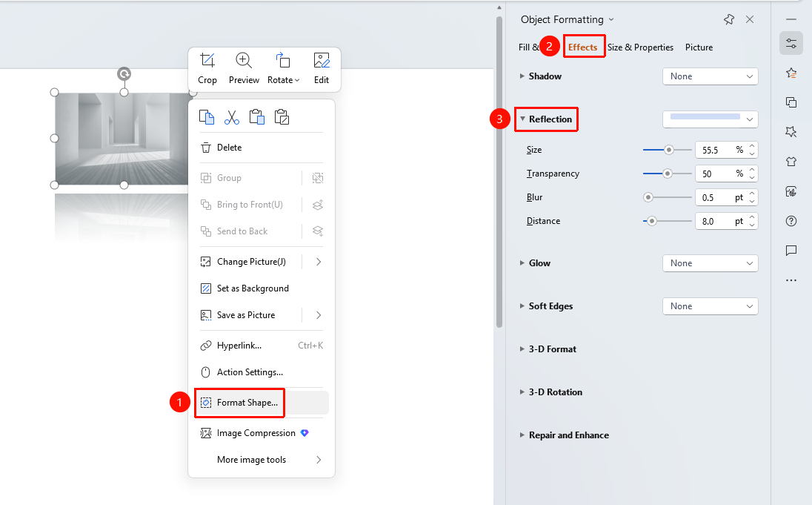Viewport: 812px width, 505px height.
Task: Open the picture Preview tool
Action: [244, 68]
